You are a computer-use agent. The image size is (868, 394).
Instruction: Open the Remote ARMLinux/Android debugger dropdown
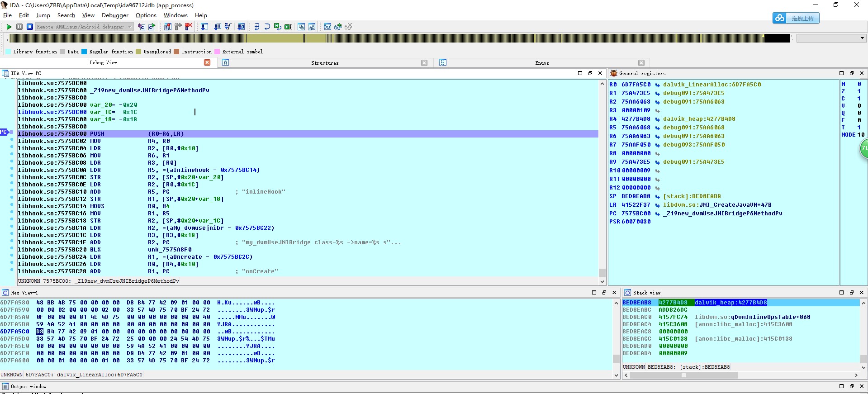point(129,27)
